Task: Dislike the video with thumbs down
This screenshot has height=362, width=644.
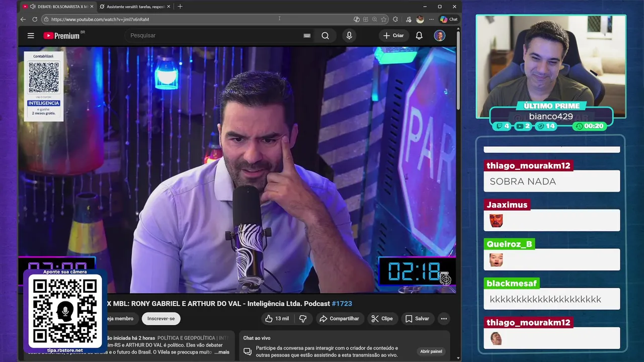Action: [x=303, y=318]
